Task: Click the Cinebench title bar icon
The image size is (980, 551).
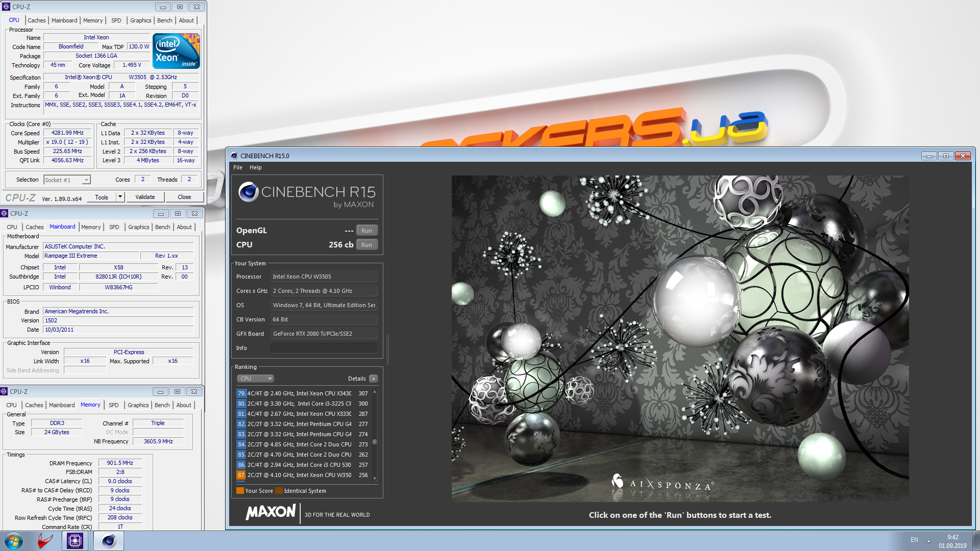Action: 234,156
